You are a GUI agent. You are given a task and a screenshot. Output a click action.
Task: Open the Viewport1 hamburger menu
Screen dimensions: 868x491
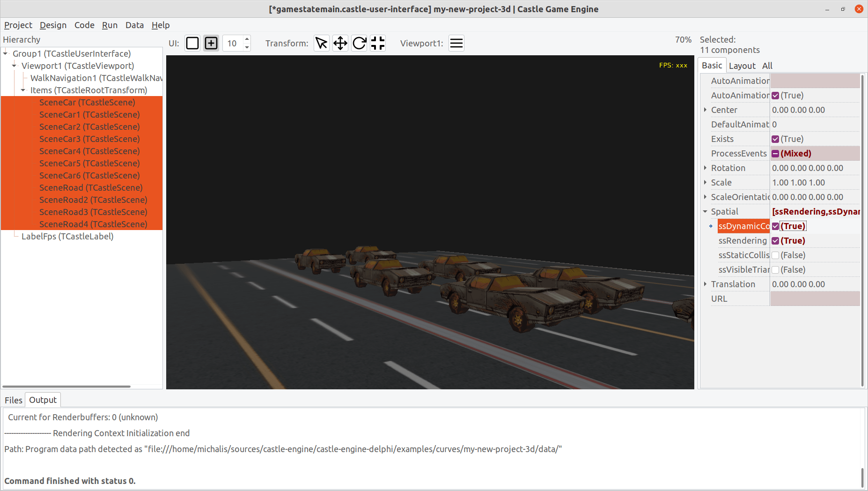(x=456, y=43)
